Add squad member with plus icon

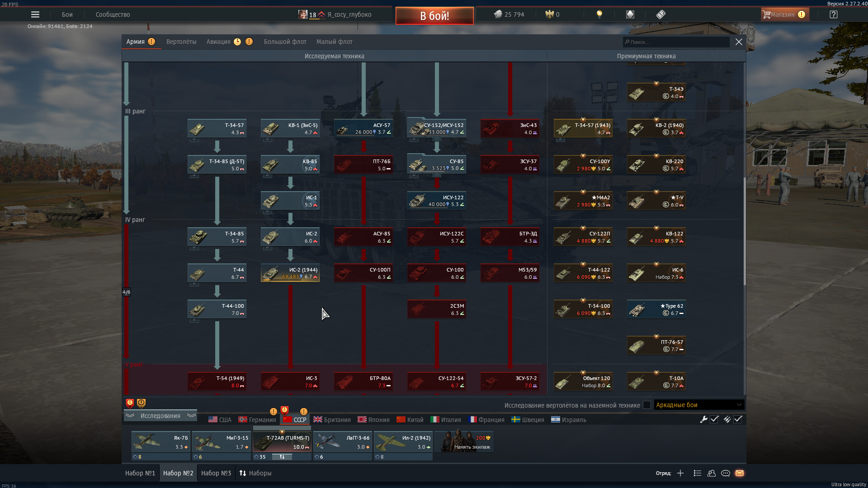(x=680, y=473)
